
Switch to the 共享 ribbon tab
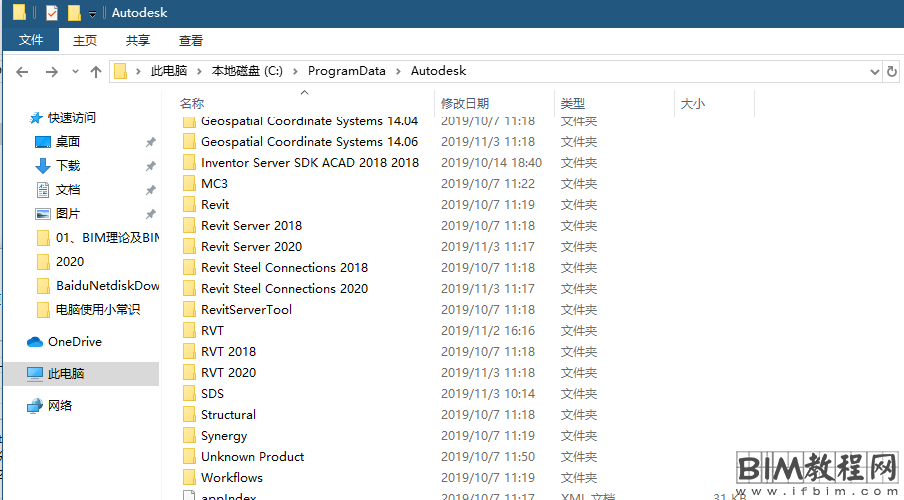[x=138, y=40]
